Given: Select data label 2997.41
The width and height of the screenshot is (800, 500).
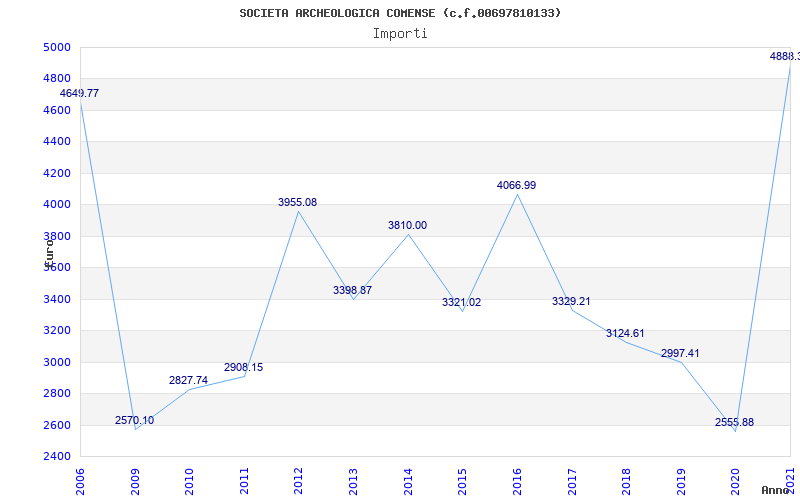Looking at the screenshot, I should click(x=680, y=354).
